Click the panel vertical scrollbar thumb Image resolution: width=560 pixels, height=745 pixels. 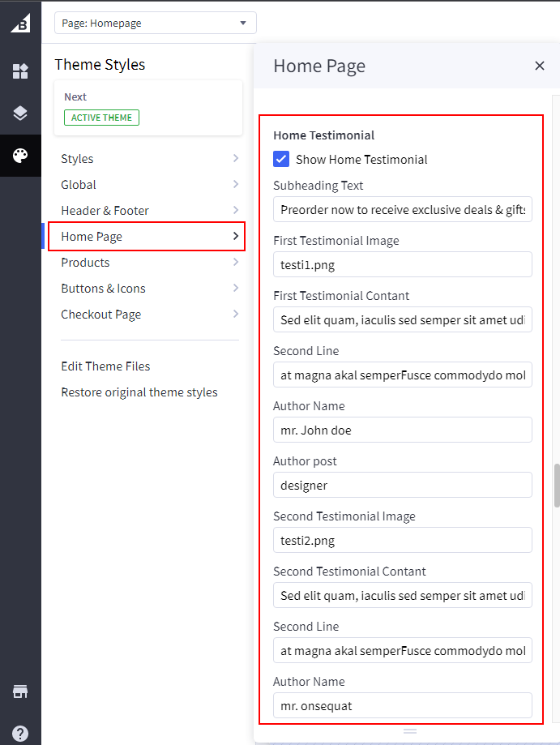click(557, 485)
